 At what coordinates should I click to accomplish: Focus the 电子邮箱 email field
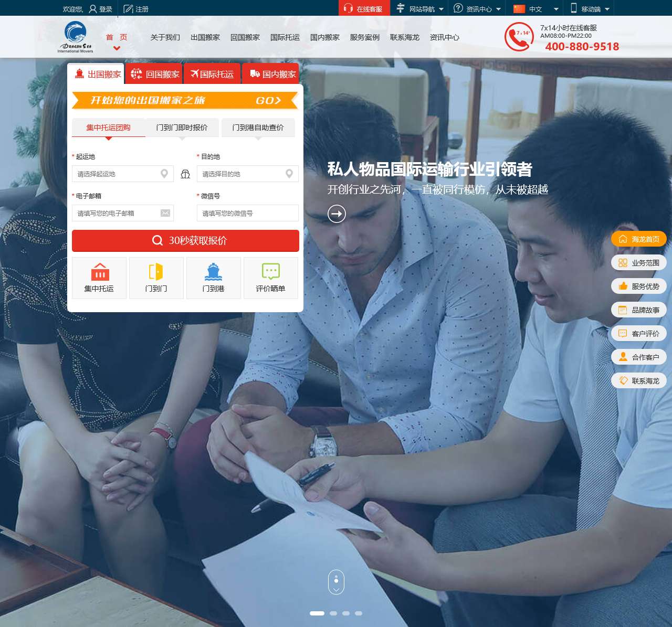pos(123,213)
